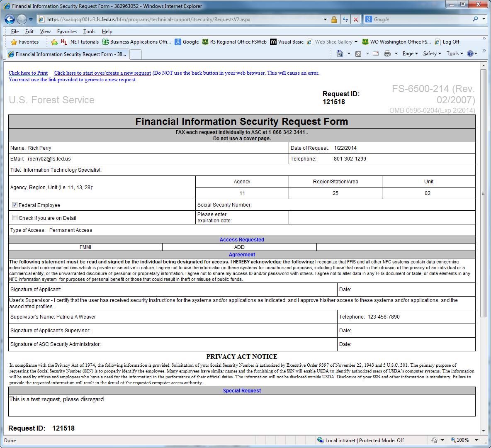Open the File menu
Screen dimensions: 491x448
tap(15, 32)
